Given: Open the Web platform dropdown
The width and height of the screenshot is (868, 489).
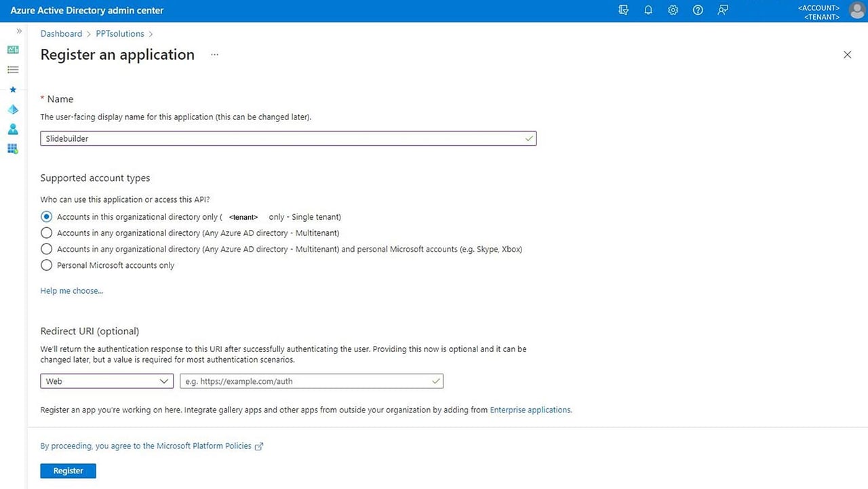Looking at the screenshot, I should 106,381.
